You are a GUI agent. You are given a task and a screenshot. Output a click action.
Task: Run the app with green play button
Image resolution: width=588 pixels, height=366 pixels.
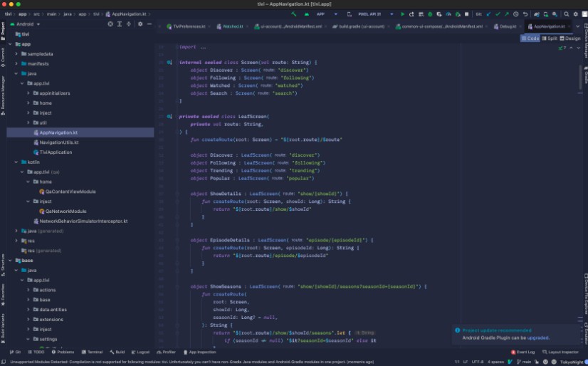click(x=402, y=14)
